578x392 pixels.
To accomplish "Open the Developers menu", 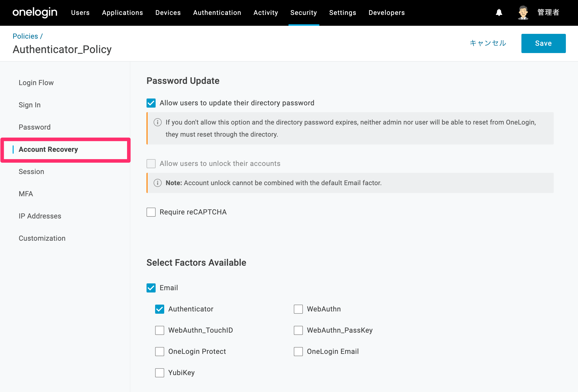I will pyautogui.click(x=387, y=13).
